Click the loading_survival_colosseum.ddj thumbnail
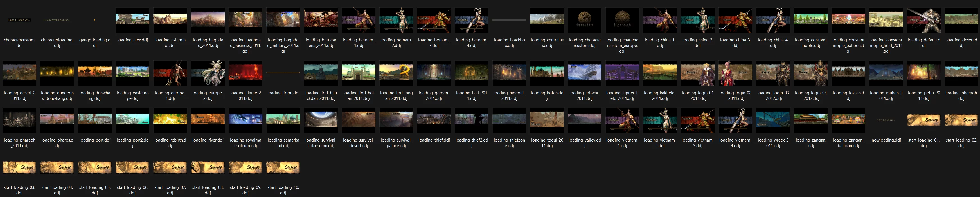 pos(321,120)
